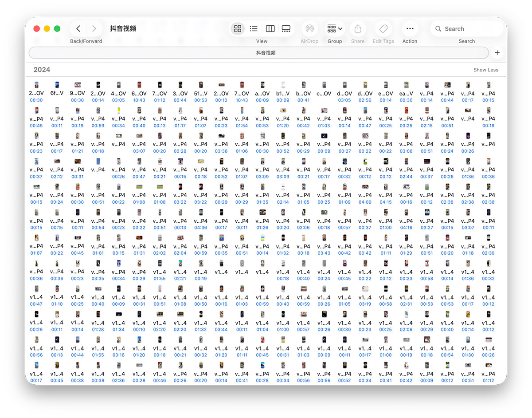Open the Group dropdown control
This screenshot has width=532, height=418.
[333, 28]
